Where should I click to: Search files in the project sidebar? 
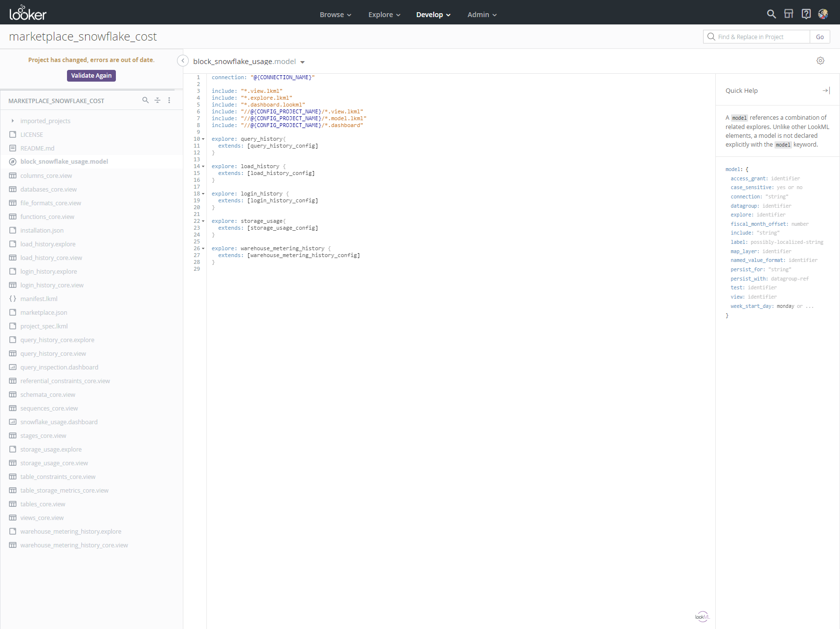point(145,100)
